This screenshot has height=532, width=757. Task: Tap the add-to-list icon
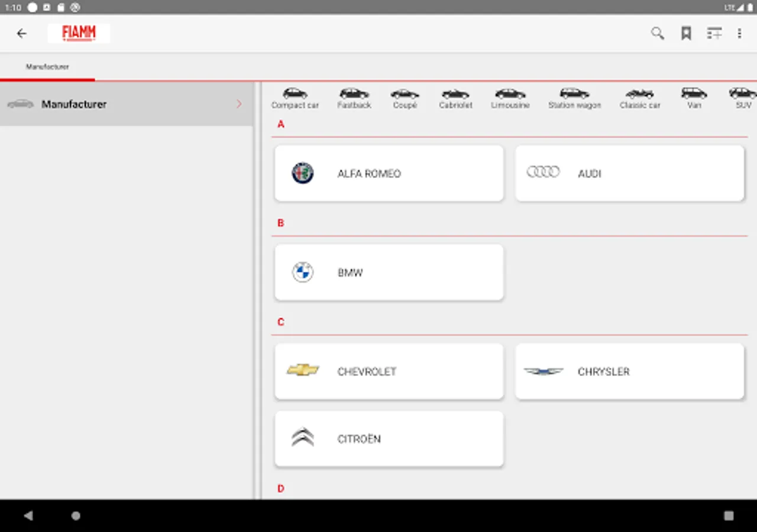click(714, 33)
